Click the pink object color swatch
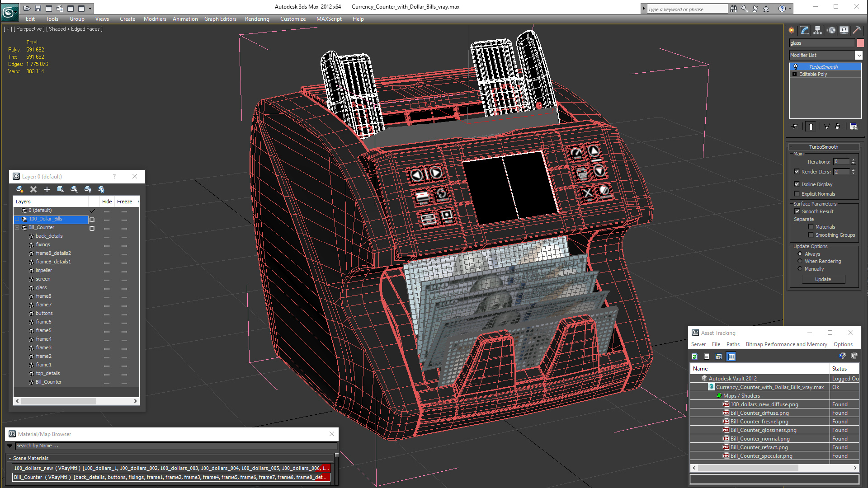 (x=860, y=43)
